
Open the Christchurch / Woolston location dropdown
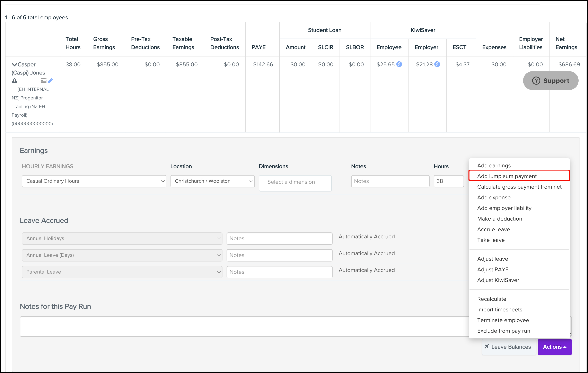pos(212,181)
